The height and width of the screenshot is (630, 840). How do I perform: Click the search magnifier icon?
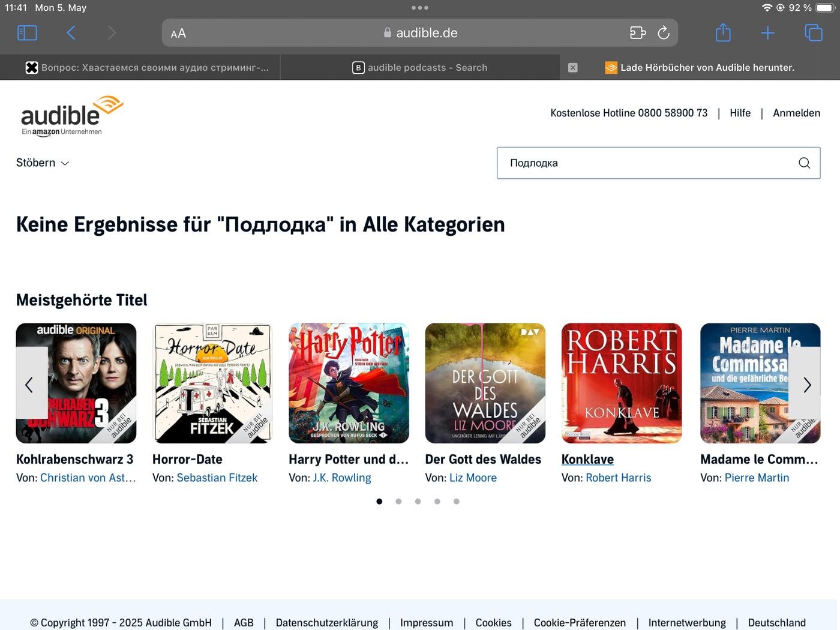click(x=804, y=163)
